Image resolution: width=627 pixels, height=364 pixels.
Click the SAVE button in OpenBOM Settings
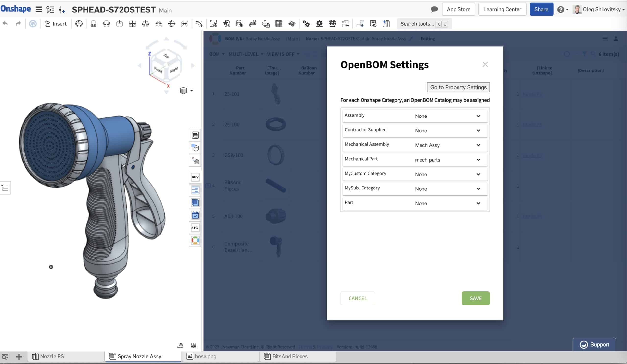(x=476, y=298)
